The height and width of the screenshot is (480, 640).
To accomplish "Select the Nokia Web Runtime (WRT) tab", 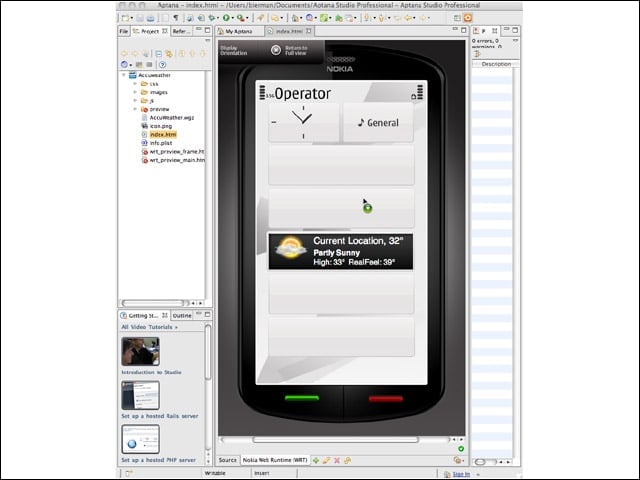I will point(275,460).
